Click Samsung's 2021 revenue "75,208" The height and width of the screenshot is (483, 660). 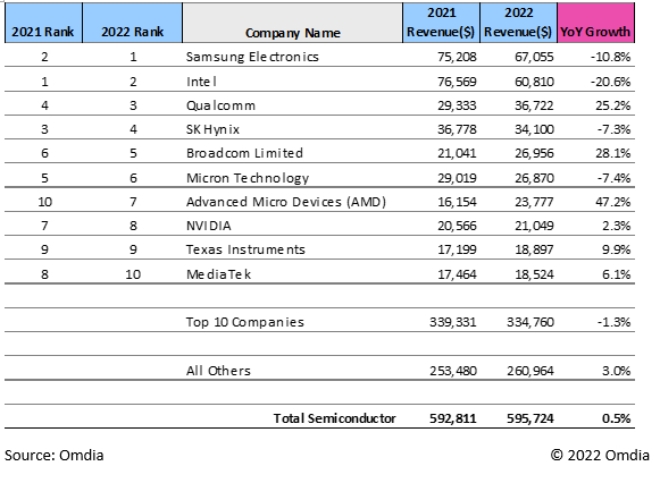457,56
